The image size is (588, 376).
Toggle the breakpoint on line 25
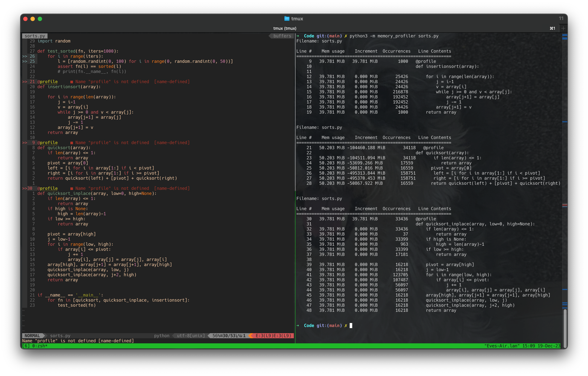25,61
